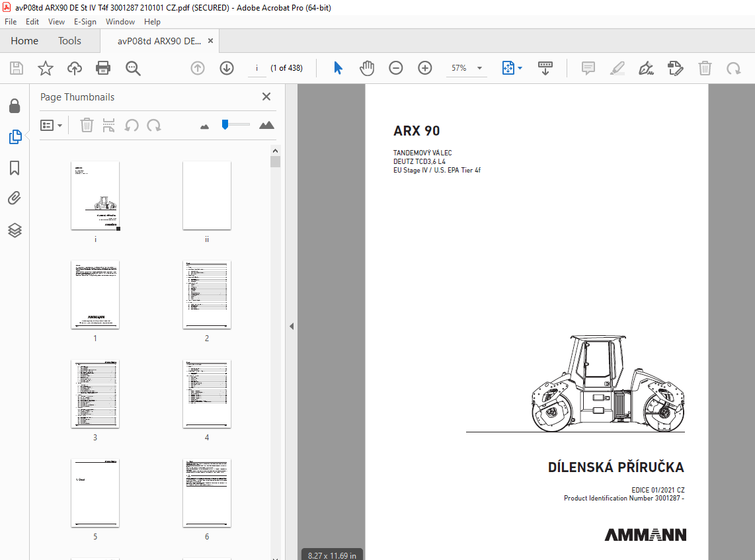Screen dimensions: 755x560
Task: Go to next page arrow
Action: [x=227, y=68]
